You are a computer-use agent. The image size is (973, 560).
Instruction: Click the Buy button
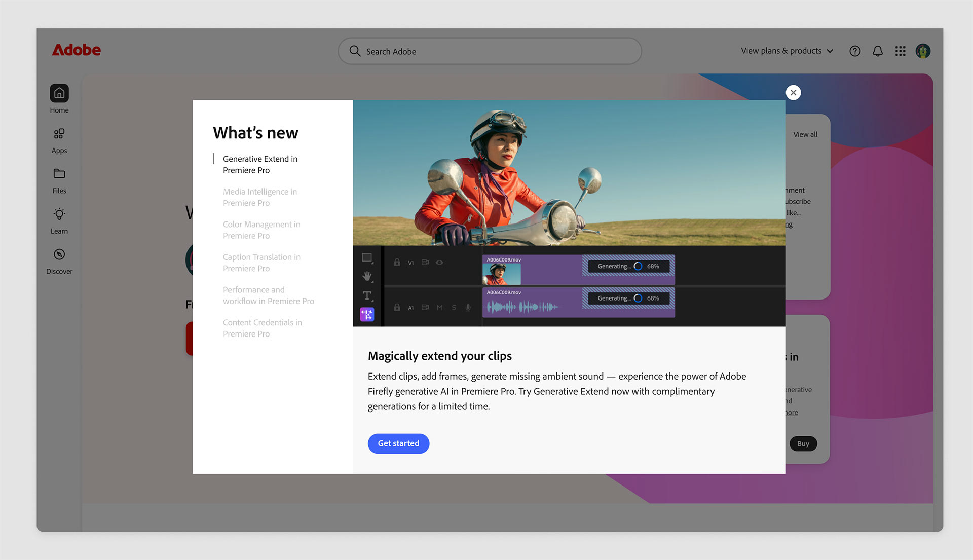pyautogui.click(x=803, y=444)
